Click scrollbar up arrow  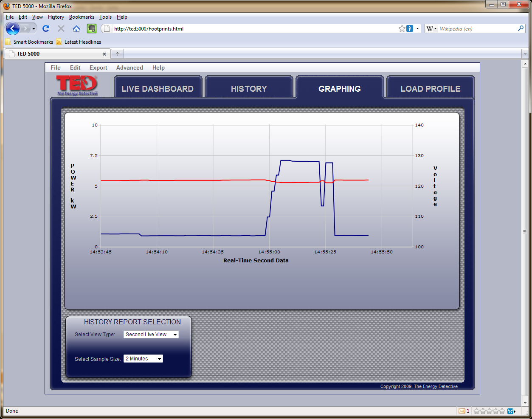525,63
